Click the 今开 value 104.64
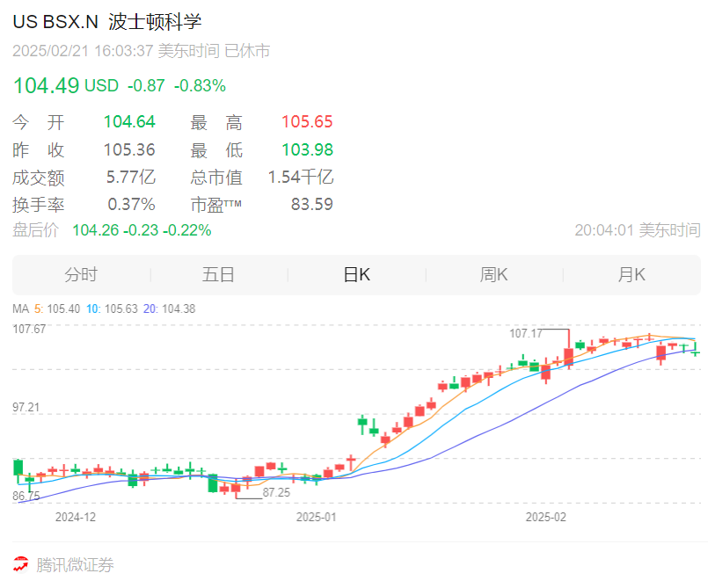This screenshot has height=588, width=708. (129, 122)
